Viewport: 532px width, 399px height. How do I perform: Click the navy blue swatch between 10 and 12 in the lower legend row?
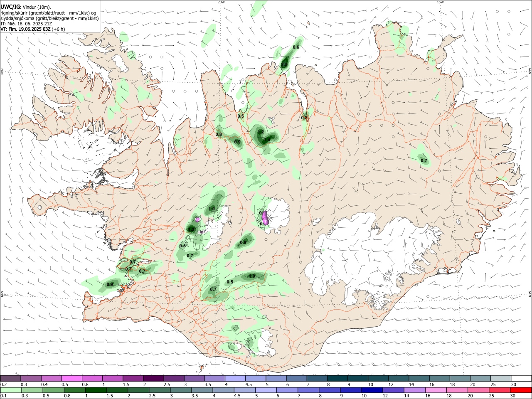tap(372, 390)
